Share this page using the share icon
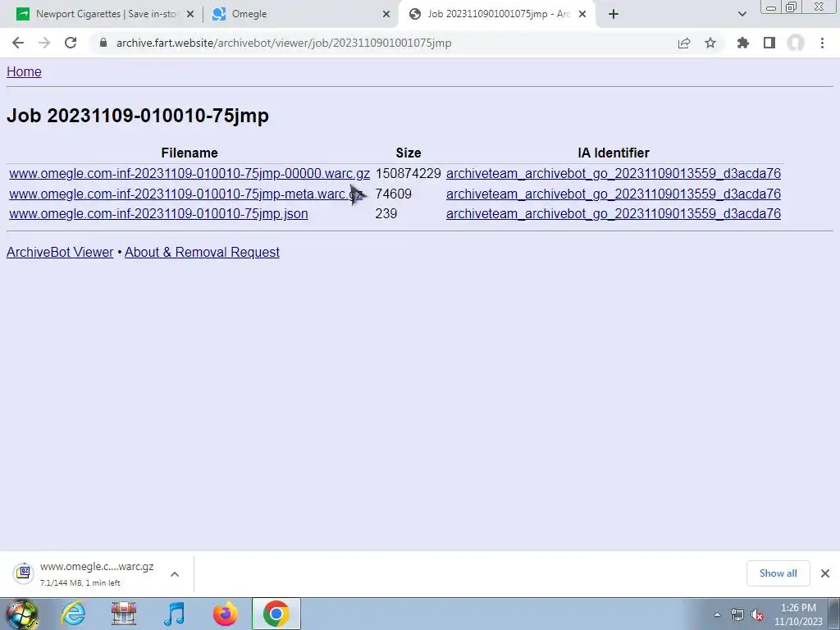 pos(684,43)
